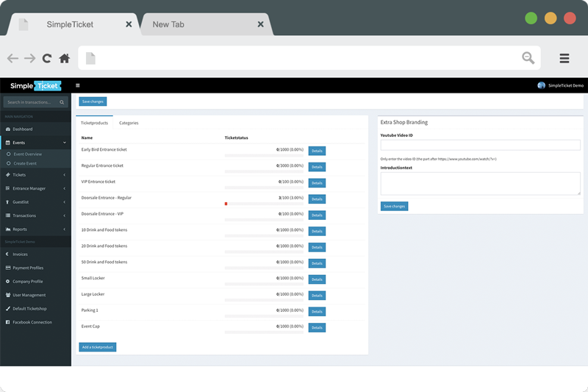Click the Introductiontext textarea
Screen dimensions: 588x392
pyautogui.click(x=481, y=183)
